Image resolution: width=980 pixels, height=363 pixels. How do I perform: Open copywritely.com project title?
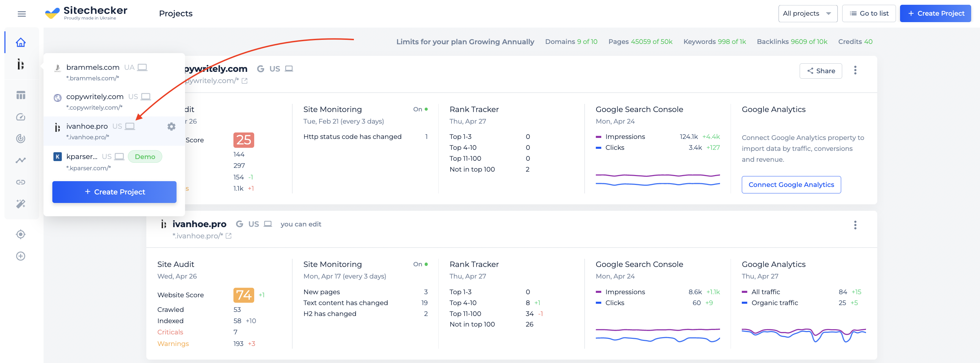(x=216, y=69)
